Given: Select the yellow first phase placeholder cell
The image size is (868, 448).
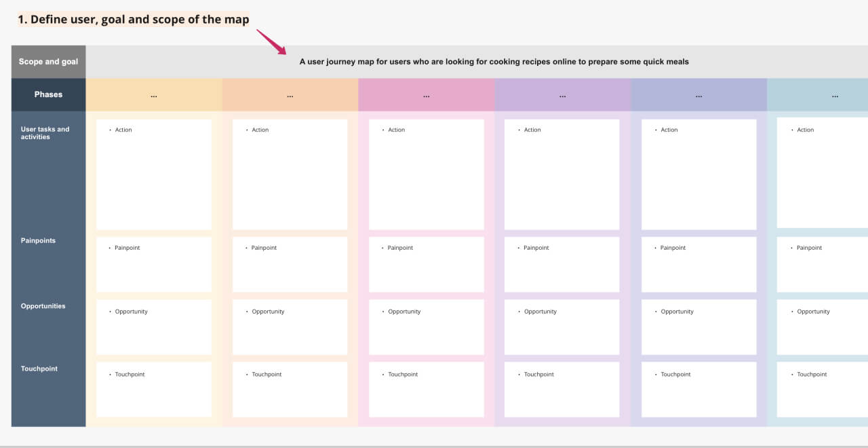Looking at the screenshot, I should (154, 95).
